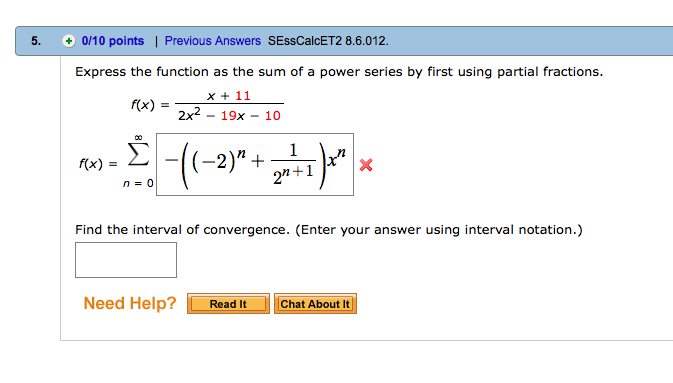
Task: Click the (−2)^n term in the answer
Action: tap(219, 161)
